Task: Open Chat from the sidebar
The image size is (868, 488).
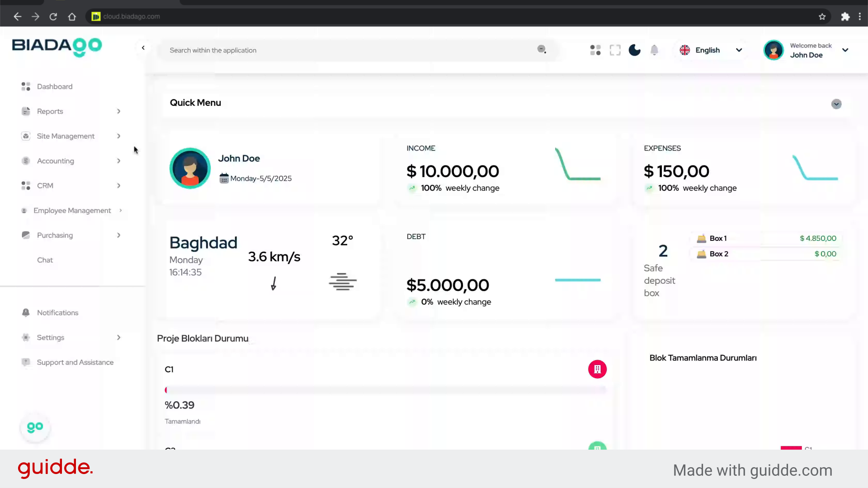Action: [x=45, y=260]
